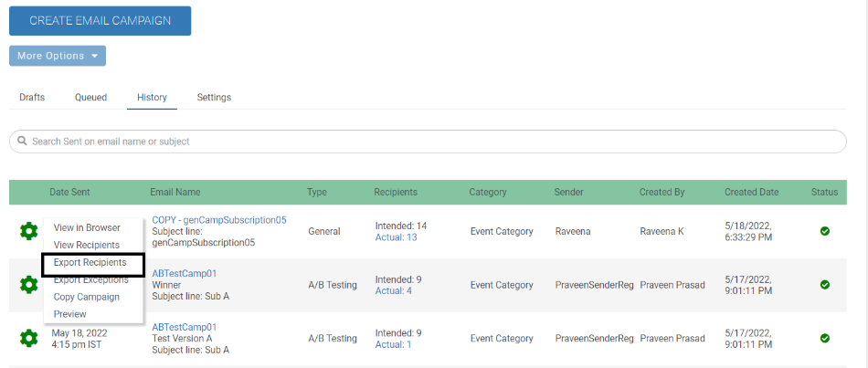Go to the Settings tab
This screenshot has width=868, height=368.
[214, 98]
